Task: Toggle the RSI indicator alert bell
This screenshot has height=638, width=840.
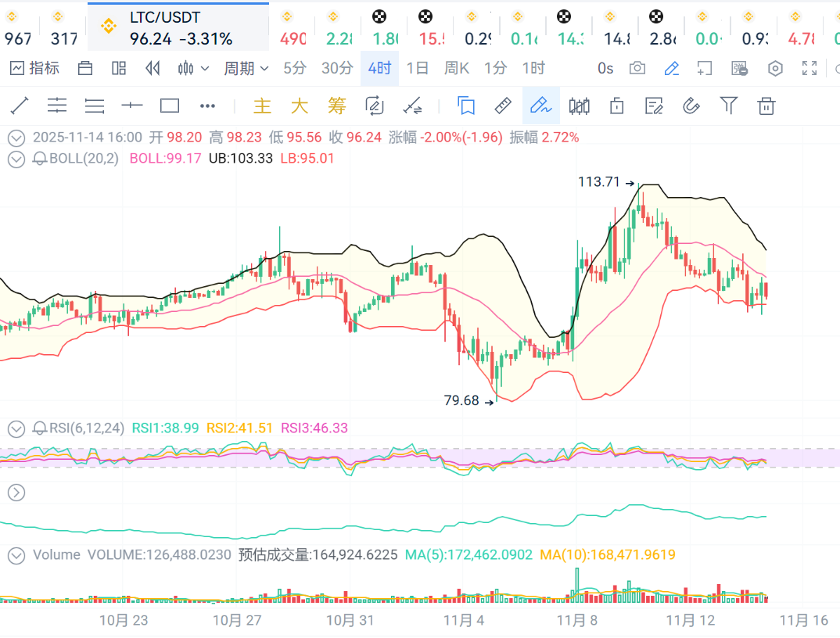Action: click(40, 428)
